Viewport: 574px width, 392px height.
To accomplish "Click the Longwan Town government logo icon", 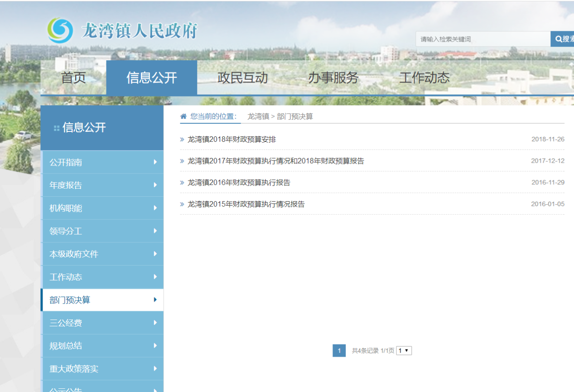I will point(60,30).
